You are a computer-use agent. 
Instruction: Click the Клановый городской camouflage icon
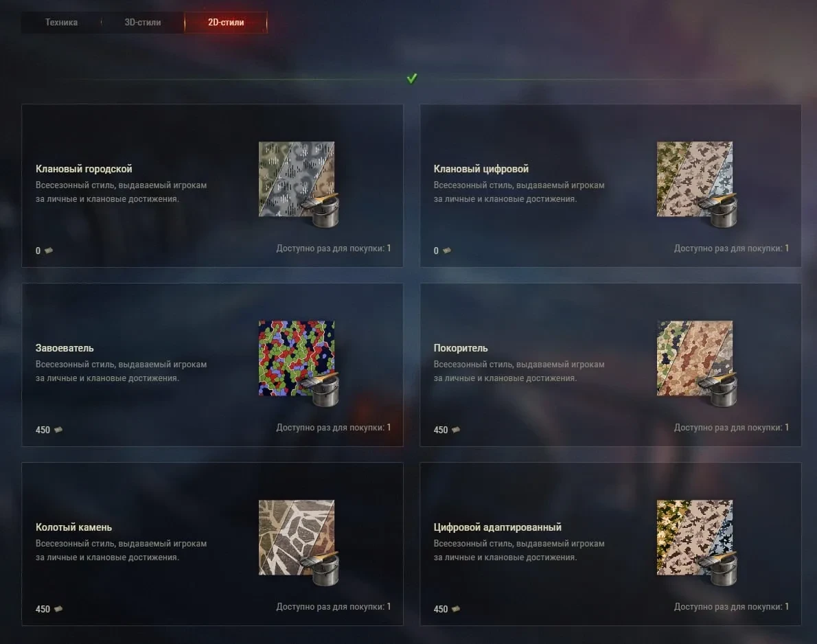coord(299,183)
